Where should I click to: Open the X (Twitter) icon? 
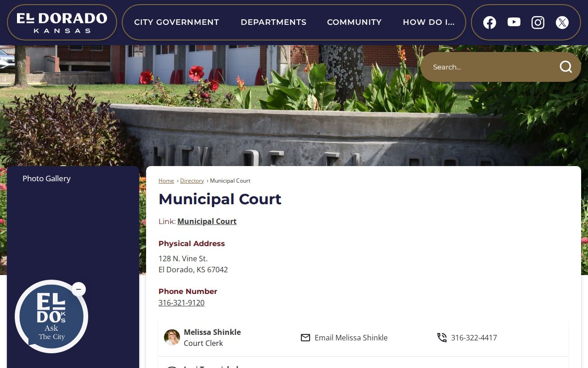click(x=562, y=22)
